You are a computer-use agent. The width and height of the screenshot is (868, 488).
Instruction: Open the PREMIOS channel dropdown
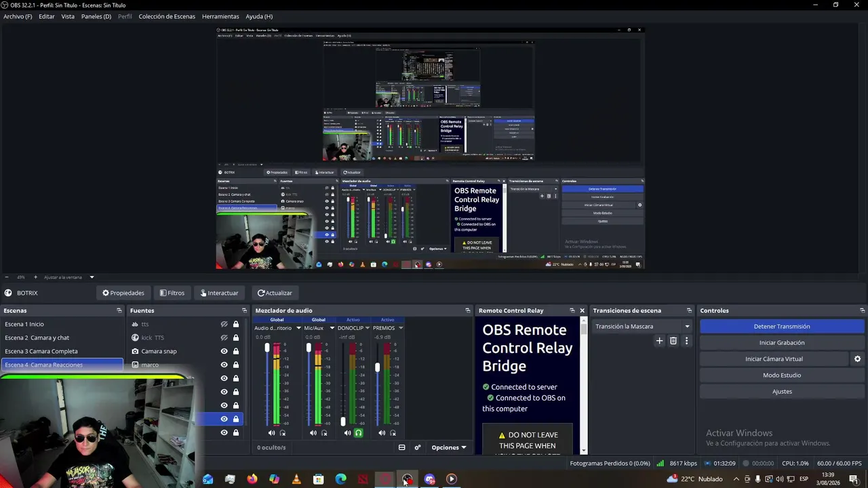tap(401, 328)
